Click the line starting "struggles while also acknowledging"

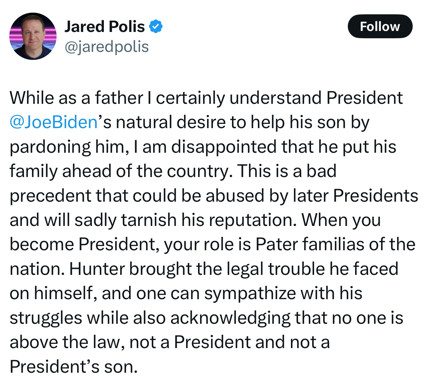pos(206,318)
